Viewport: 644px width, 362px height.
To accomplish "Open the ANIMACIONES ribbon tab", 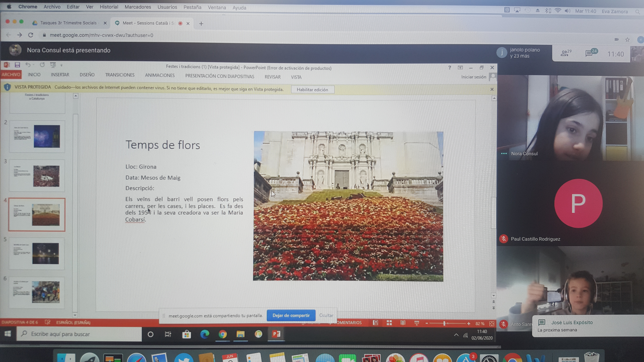I will point(160,75).
